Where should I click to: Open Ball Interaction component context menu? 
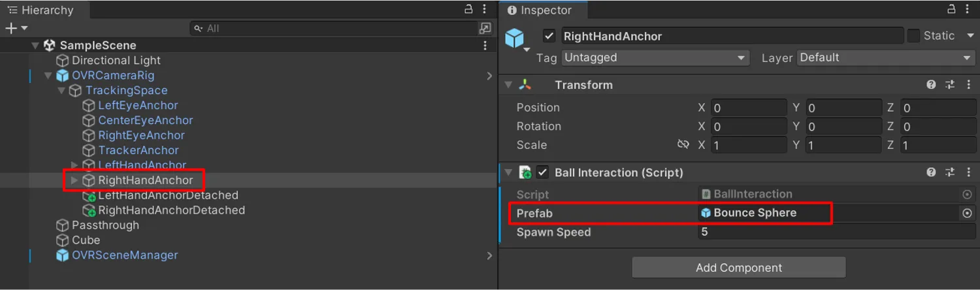[x=968, y=172]
